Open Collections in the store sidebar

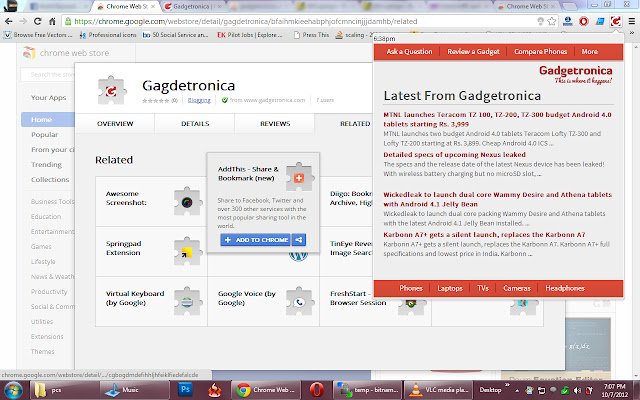(50, 180)
